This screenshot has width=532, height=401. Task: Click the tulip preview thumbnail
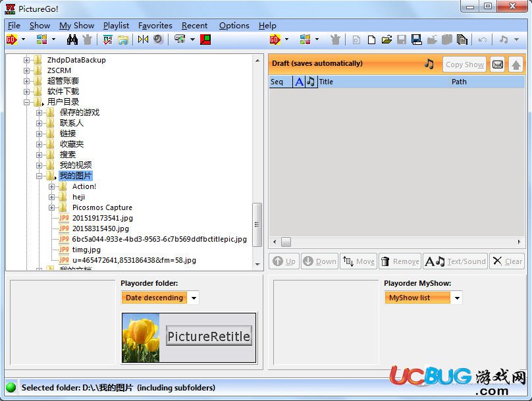tap(141, 338)
